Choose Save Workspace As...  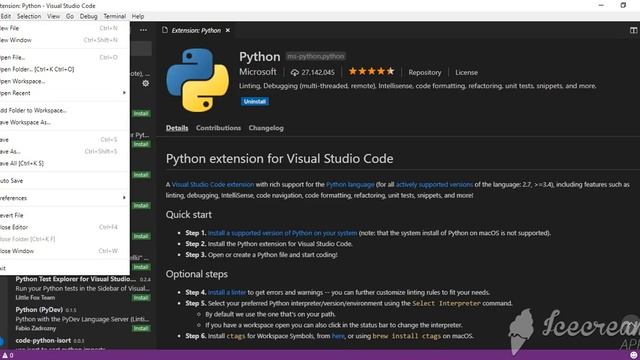(64, 122)
